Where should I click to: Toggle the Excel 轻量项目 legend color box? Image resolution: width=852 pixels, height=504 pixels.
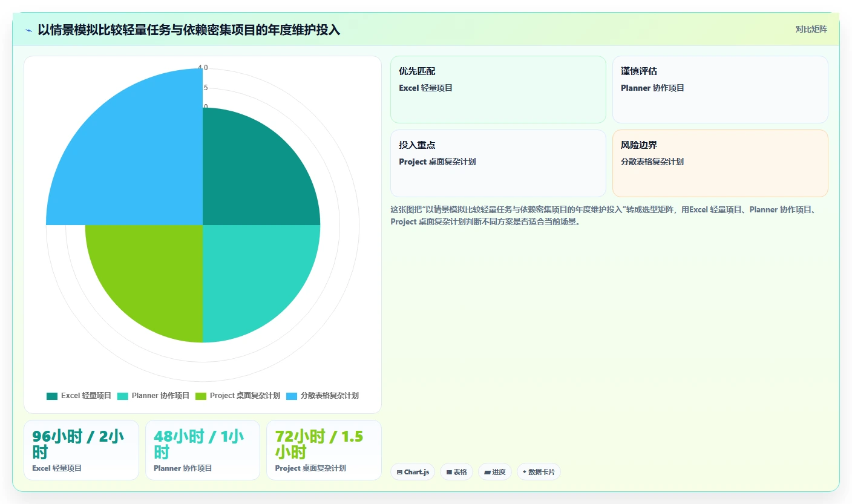tap(52, 396)
